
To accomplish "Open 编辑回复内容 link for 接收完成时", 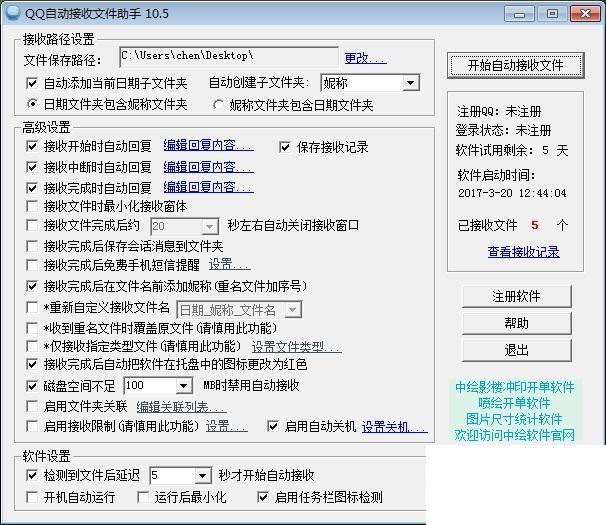I will pyautogui.click(x=208, y=187).
